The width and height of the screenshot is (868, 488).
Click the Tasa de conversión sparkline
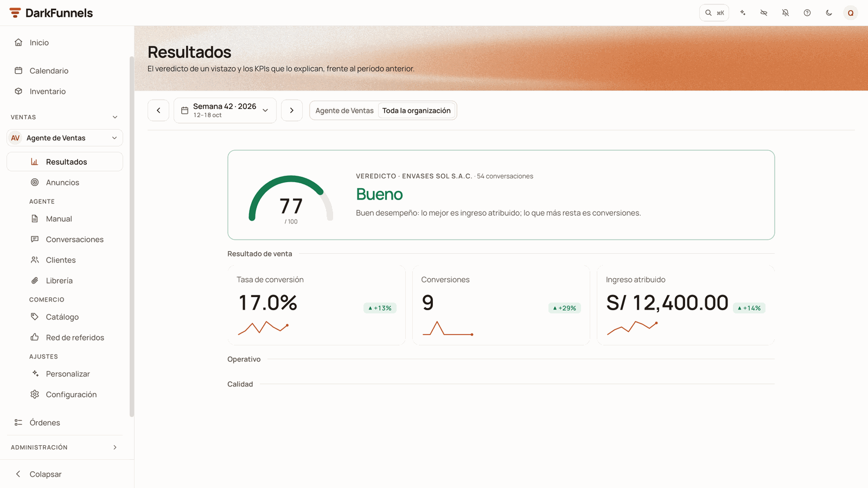263,328
